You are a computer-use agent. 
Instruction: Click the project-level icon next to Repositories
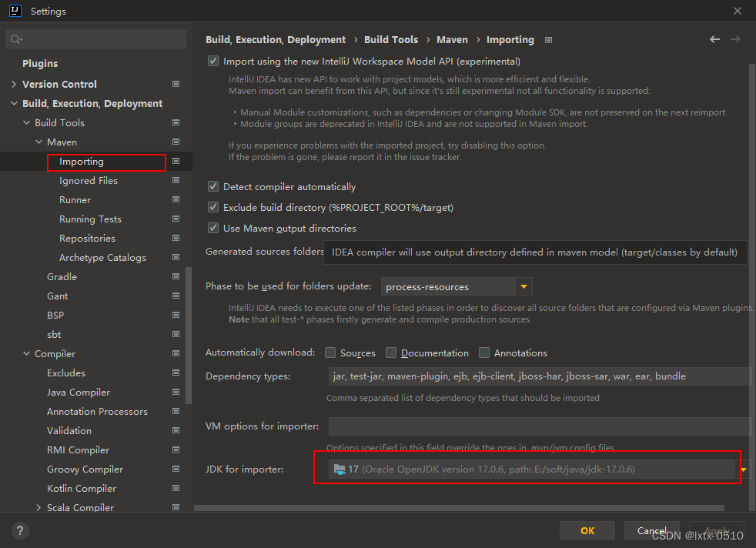point(176,238)
